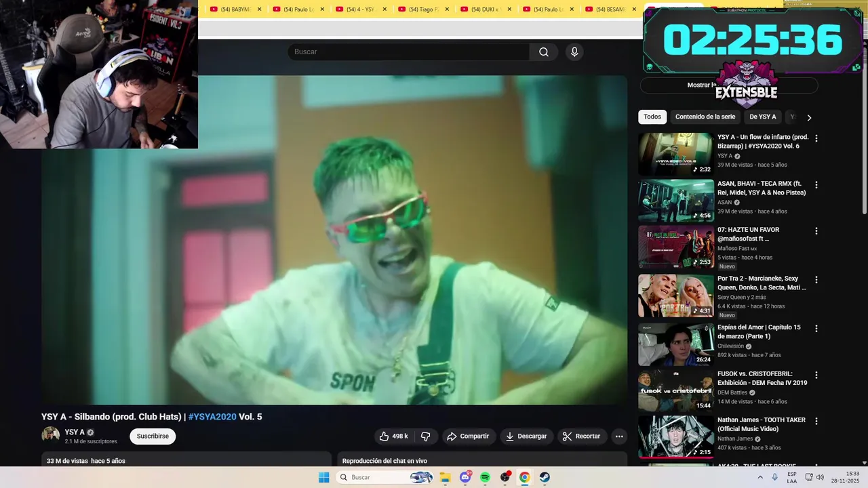868x488 pixels.
Task: Close the DUKI x browser tab
Action: tap(509, 9)
